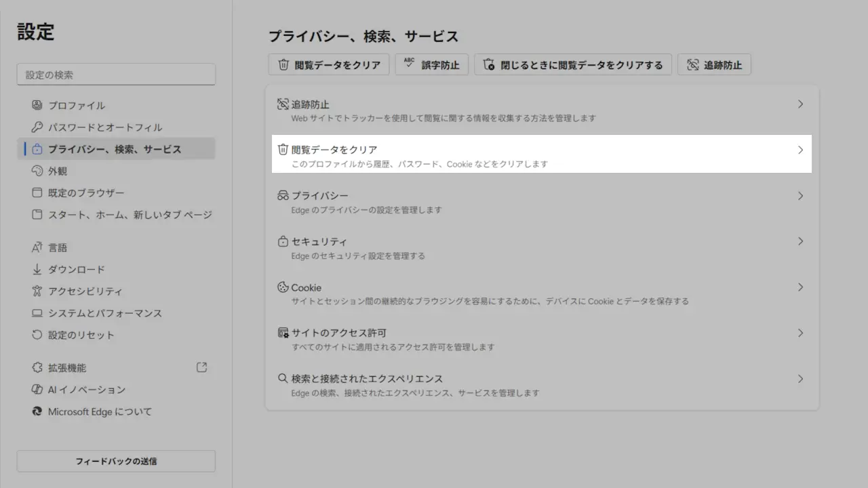The width and height of the screenshot is (868, 488).
Task: Click the フィードバックの送信 button
Action: point(116,461)
